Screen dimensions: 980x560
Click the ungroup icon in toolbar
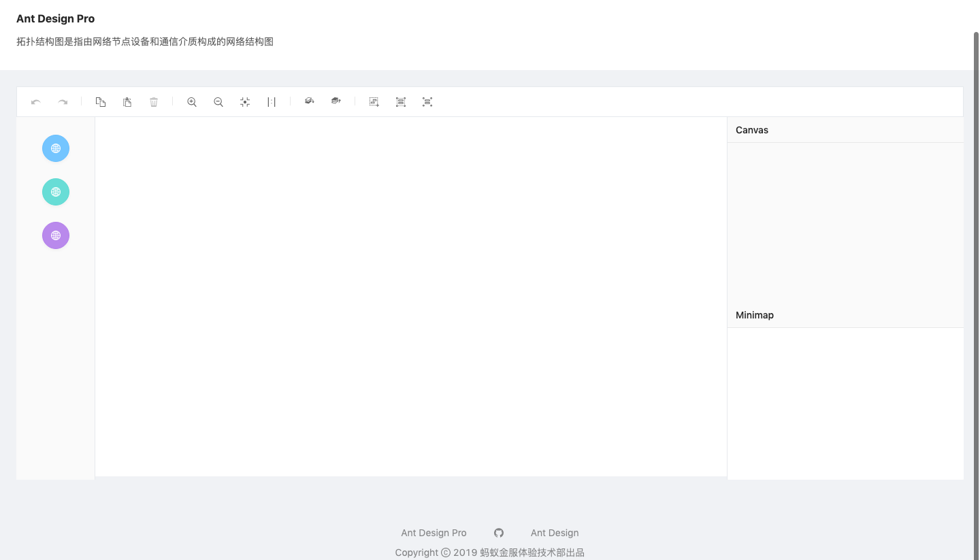pyautogui.click(x=427, y=102)
